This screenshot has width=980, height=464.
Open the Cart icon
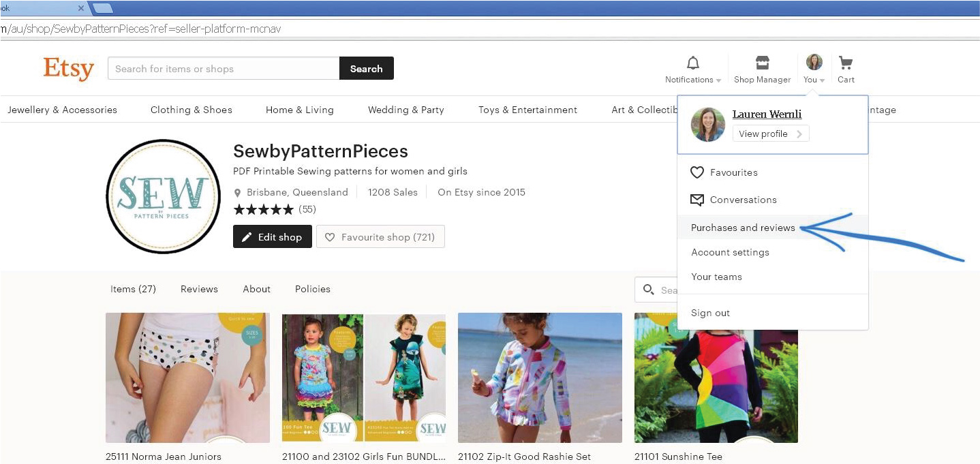point(846,63)
